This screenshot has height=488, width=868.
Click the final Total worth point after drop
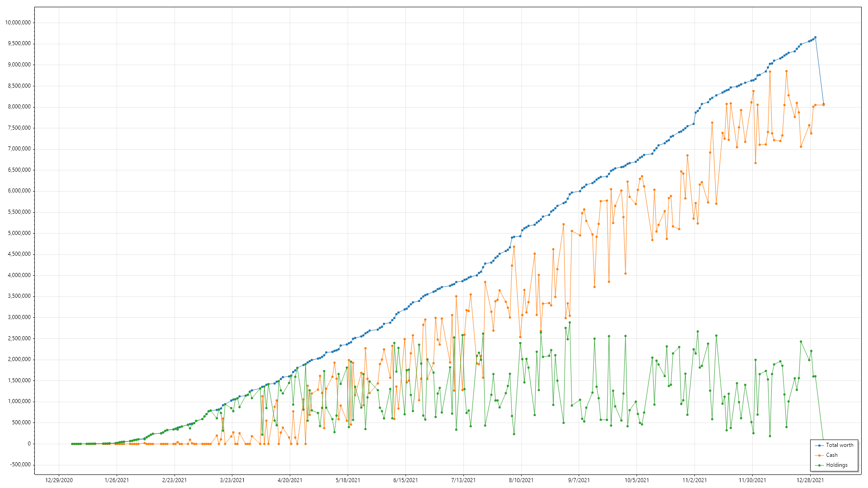click(823, 104)
